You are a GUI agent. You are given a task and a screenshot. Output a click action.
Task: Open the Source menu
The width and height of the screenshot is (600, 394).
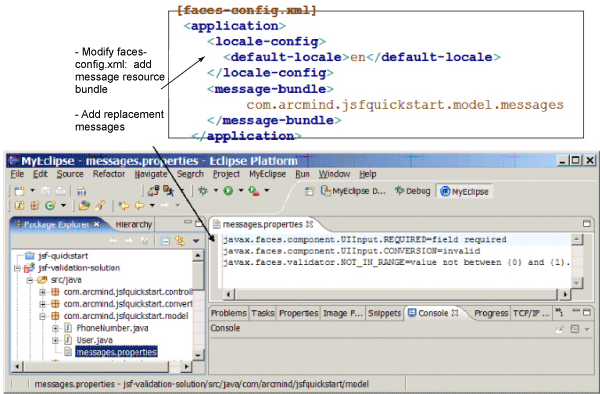(70, 174)
